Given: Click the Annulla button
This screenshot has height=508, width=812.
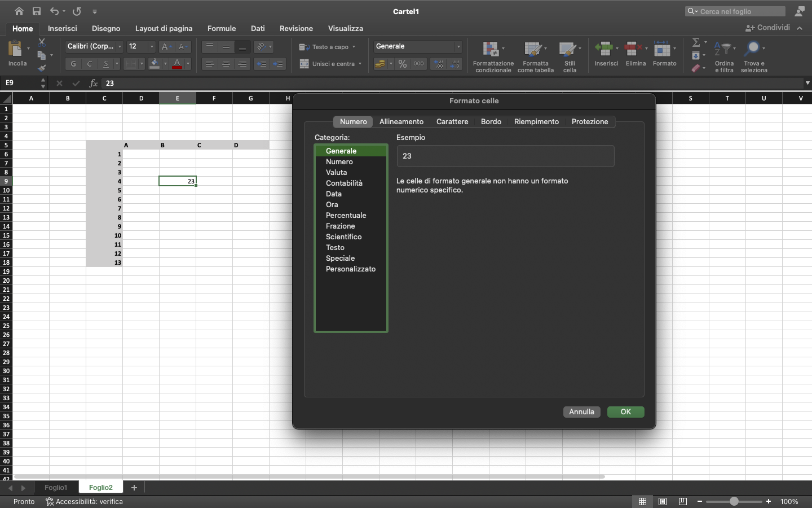Looking at the screenshot, I should [581, 411].
